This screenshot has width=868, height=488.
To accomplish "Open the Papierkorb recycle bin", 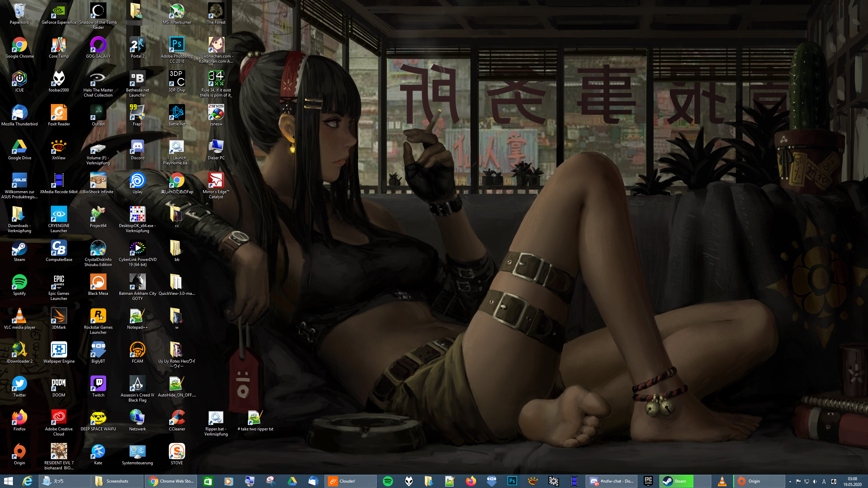I will (19, 11).
